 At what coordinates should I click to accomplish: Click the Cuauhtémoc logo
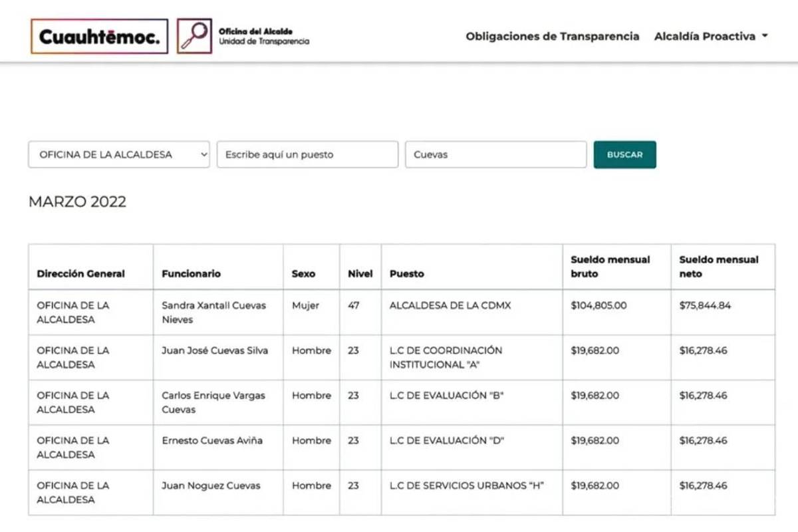click(99, 37)
